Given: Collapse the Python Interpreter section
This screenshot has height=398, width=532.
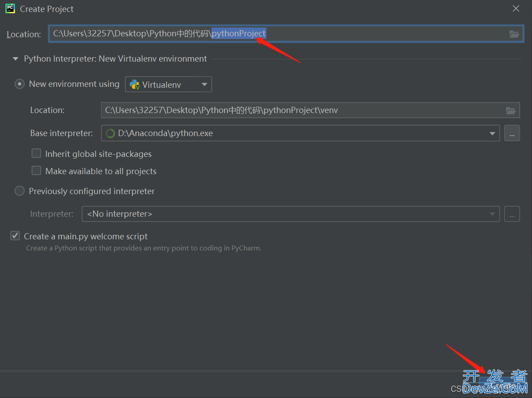Looking at the screenshot, I should click(x=16, y=59).
